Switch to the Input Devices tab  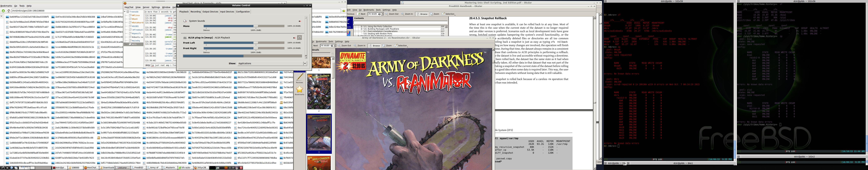click(x=227, y=12)
